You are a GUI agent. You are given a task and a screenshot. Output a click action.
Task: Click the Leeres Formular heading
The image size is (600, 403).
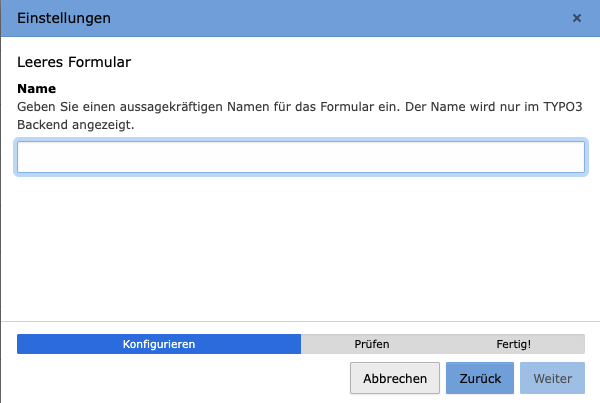coord(74,62)
